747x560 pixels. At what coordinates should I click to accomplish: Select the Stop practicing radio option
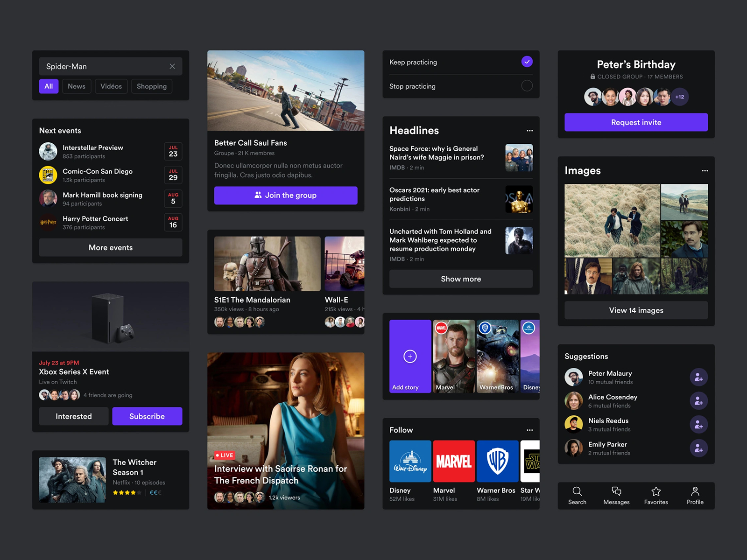[x=527, y=86]
